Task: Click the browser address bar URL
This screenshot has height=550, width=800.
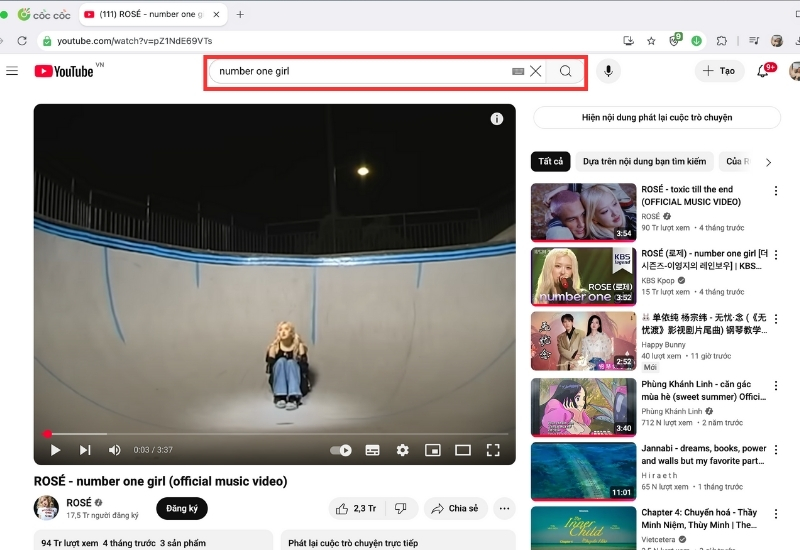Action: [x=135, y=41]
